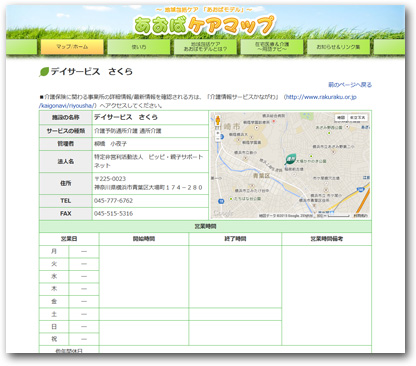This screenshot has height=366, width=416.
Task: Open the 在宅医療＆介護 tab
Action: (272, 47)
